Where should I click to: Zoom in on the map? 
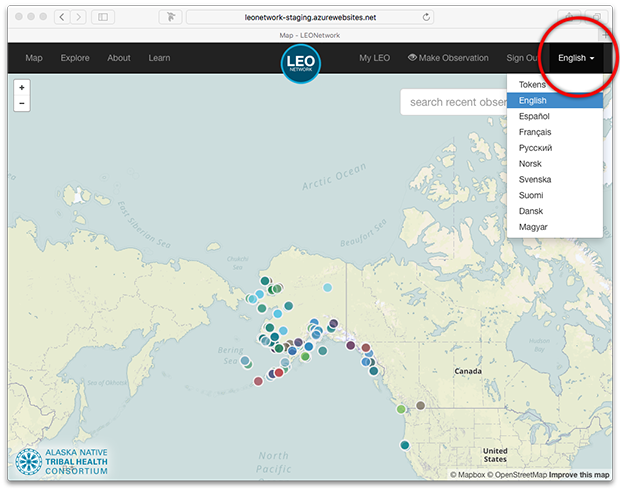coord(22,88)
